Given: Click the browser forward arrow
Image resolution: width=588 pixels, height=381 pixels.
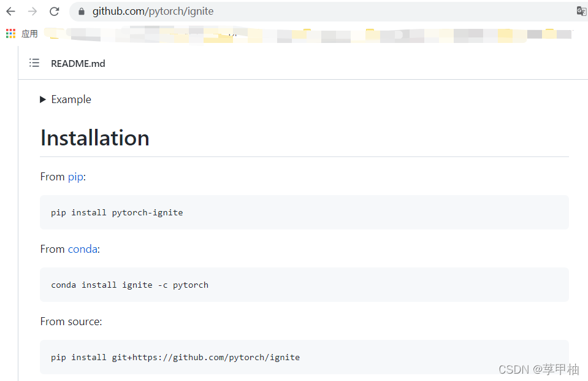Looking at the screenshot, I should (32, 11).
